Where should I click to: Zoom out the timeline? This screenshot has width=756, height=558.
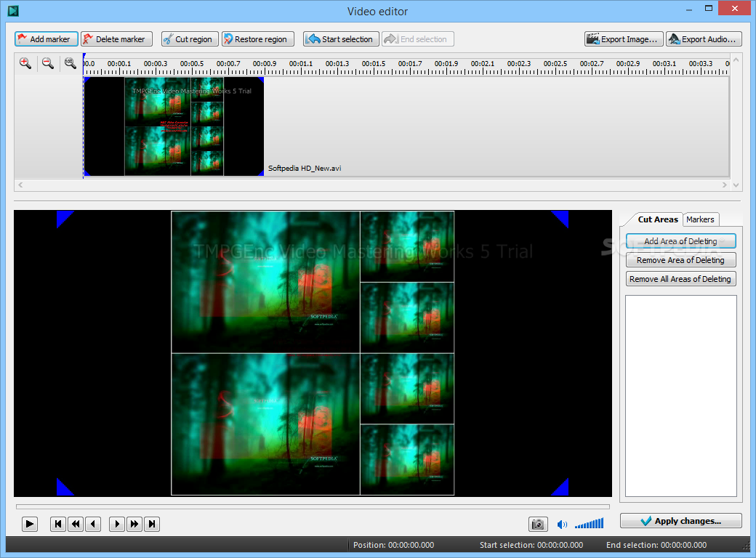click(x=48, y=63)
